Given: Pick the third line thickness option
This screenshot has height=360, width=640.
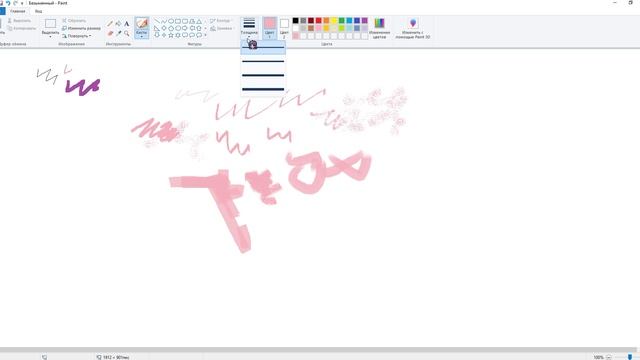Looking at the screenshot, I should (263, 75).
